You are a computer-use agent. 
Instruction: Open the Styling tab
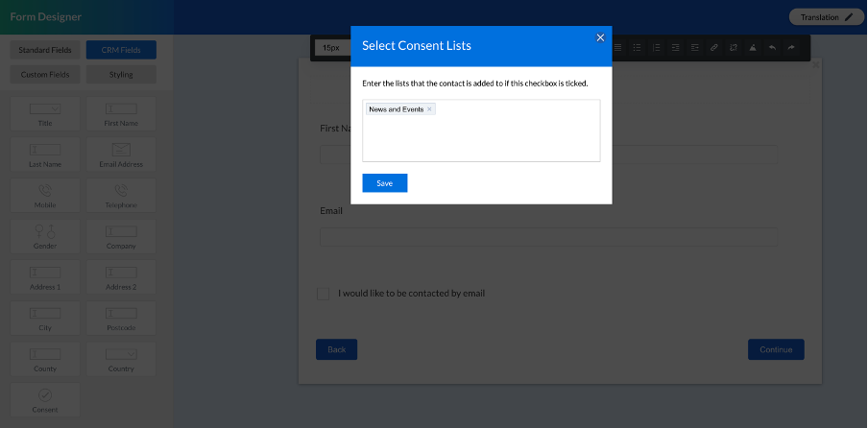pos(121,74)
